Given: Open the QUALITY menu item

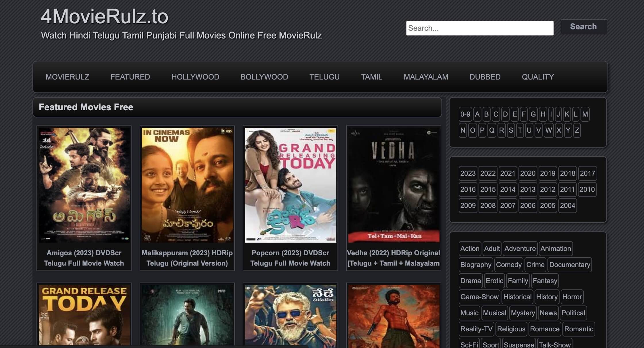Looking at the screenshot, I should pyautogui.click(x=537, y=77).
